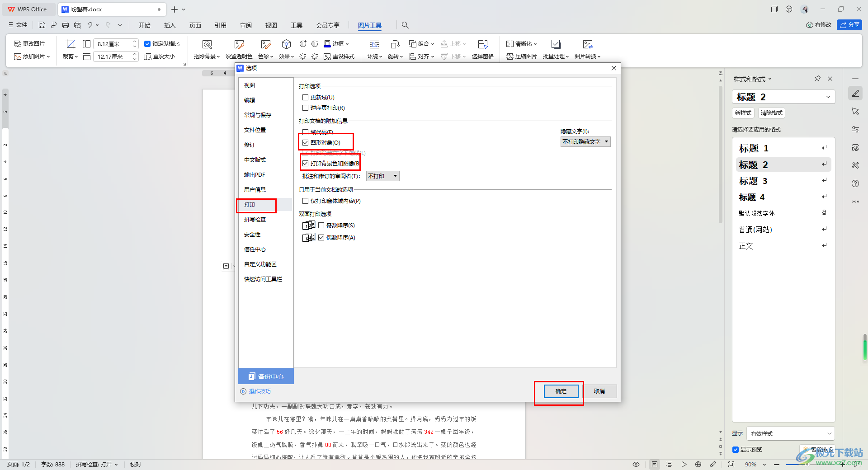Toggle the Graphic Objects checkbox

click(306, 142)
